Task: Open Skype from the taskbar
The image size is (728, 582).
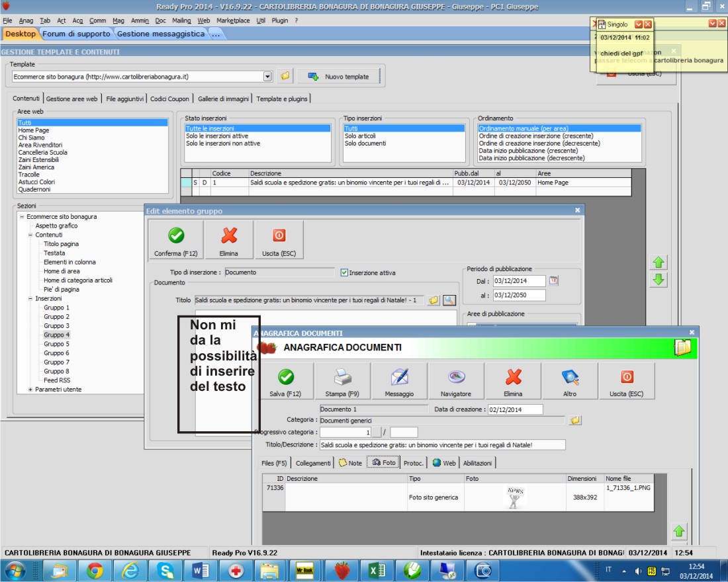Action: (165, 570)
